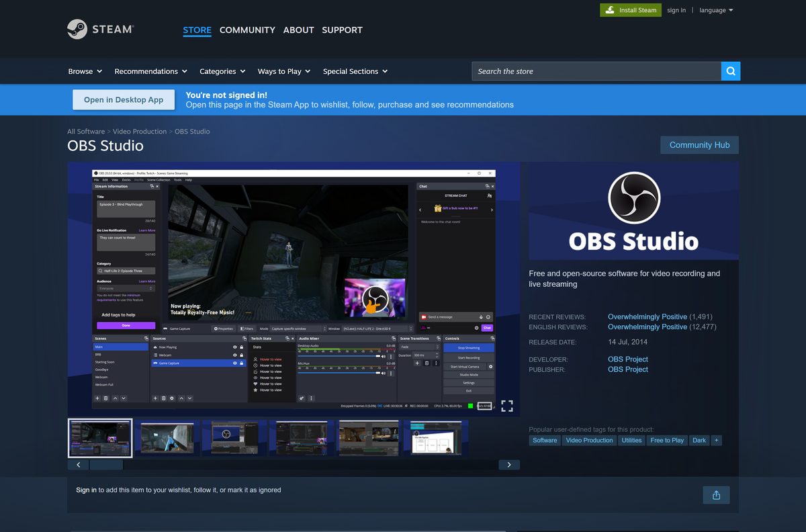806x532 pixels.
Task: Click the Install Steam button
Action: [631, 10]
